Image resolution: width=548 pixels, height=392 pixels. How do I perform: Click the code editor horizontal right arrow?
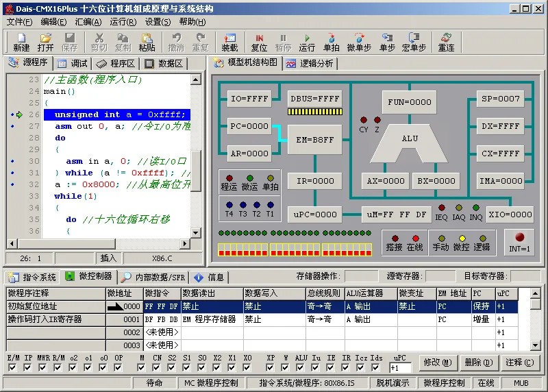coord(184,243)
